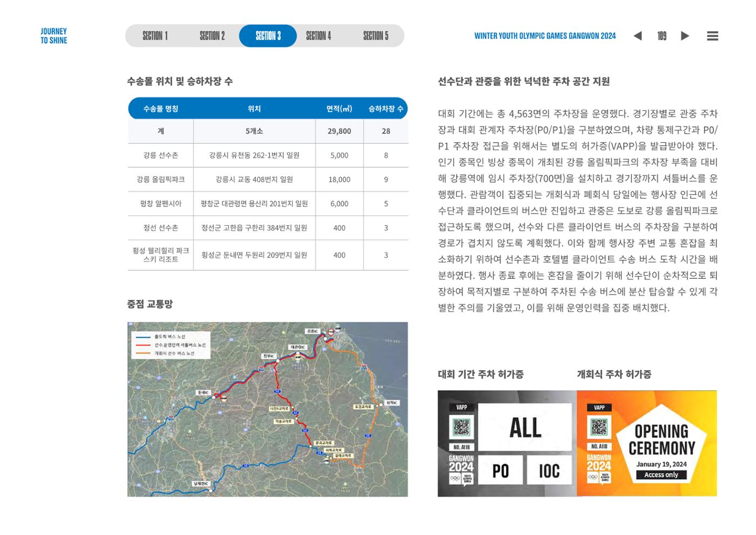Click the 6,000 area cell
This screenshot has height=535, width=756.
[x=339, y=204]
